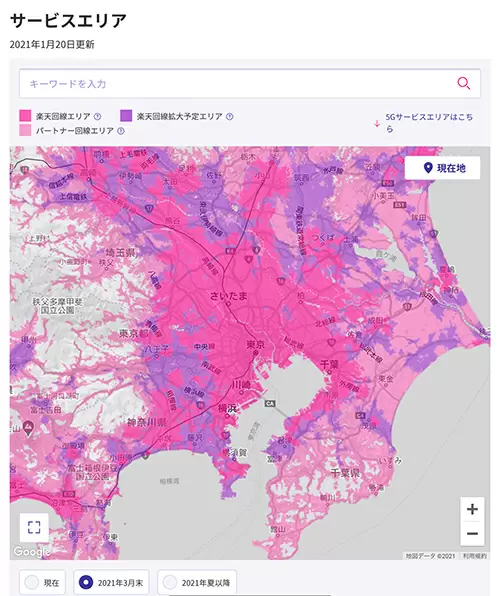Open help icon beside 楽天回線拡大予定エリア
The width and height of the screenshot is (500, 596).
229,116
